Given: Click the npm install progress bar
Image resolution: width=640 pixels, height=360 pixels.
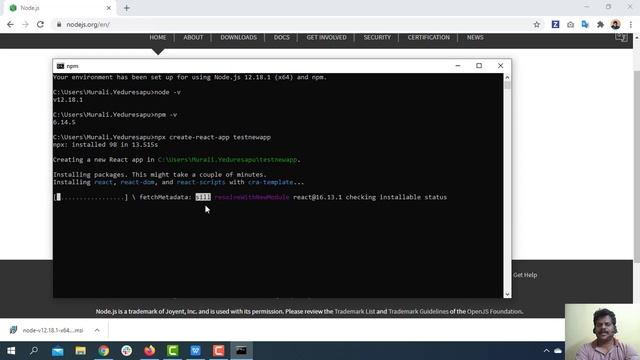Looking at the screenshot, I should click(91, 197).
